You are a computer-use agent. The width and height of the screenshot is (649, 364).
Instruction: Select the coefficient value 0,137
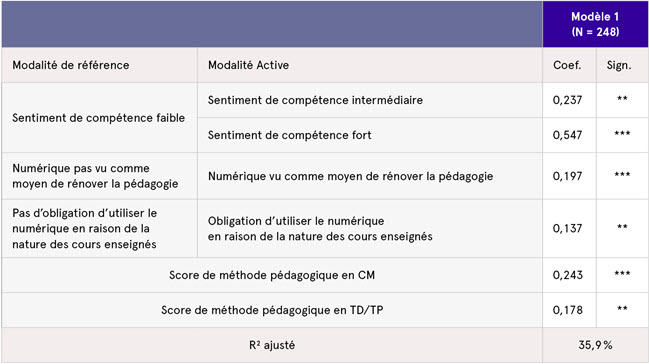click(x=569, y=229)
